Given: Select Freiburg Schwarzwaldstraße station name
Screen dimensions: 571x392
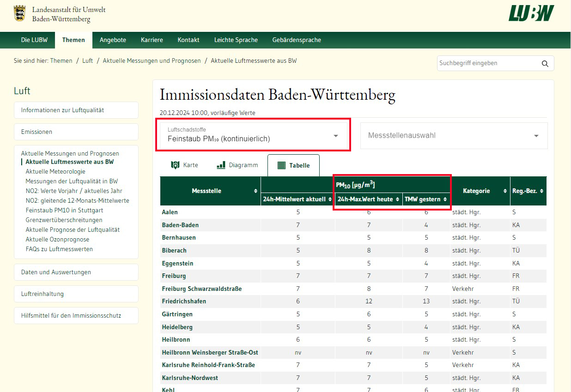Looking at the screenshot, I should tap(202, 289).
